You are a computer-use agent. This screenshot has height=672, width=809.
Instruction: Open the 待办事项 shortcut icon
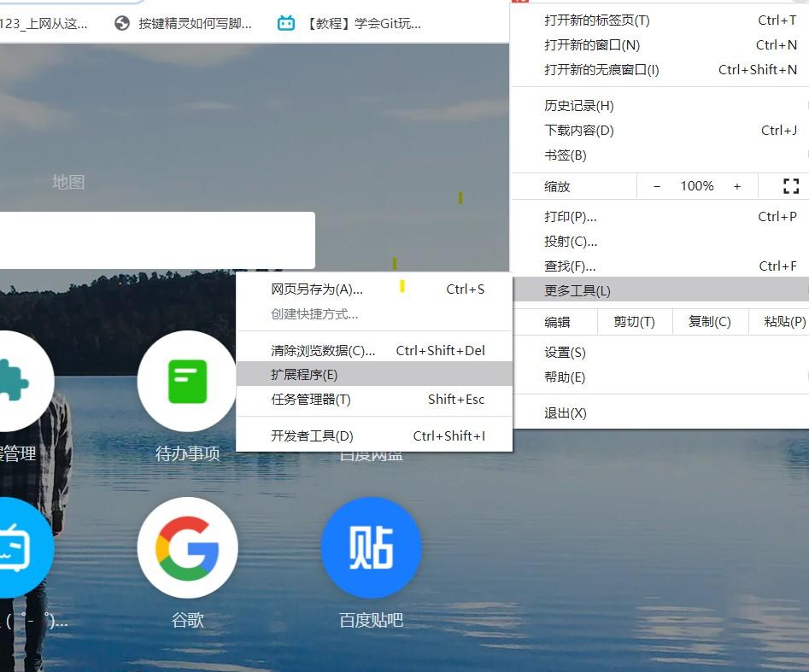tap(187, 382)
